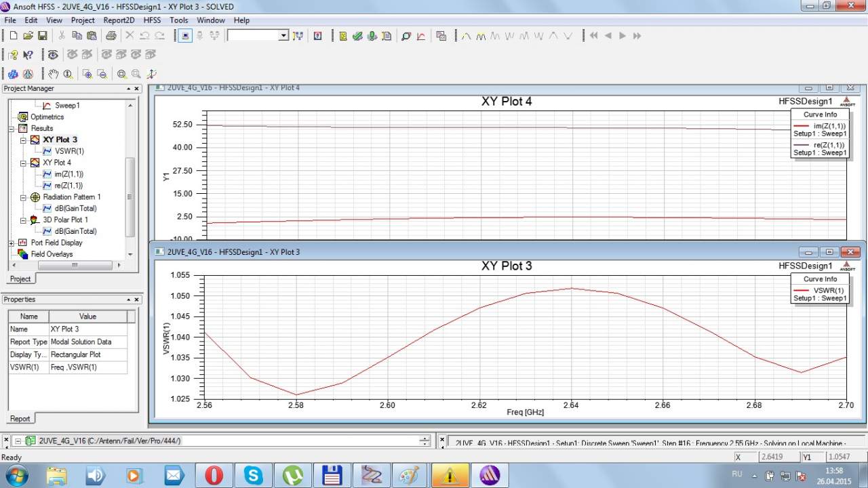The width and height of the screenshot is (868, 488).
Task: Collapse the Results tree node
Action: pyautogui.click(x=12, y=129)
